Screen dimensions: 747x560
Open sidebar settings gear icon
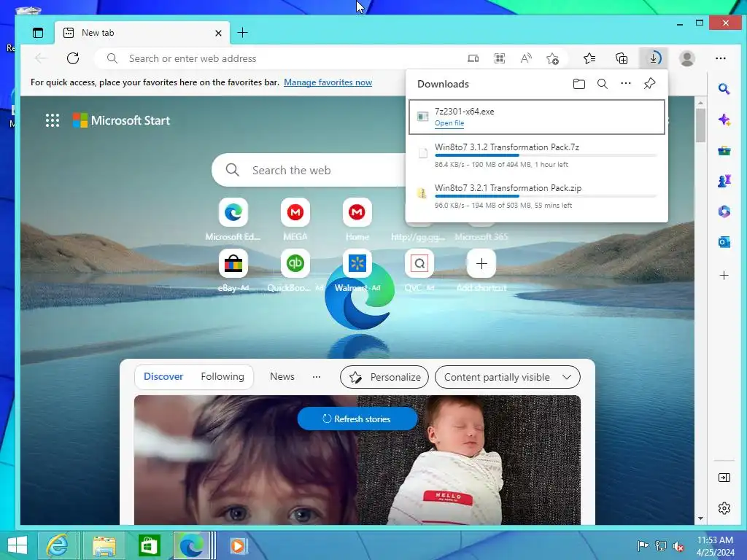point(724,508)
